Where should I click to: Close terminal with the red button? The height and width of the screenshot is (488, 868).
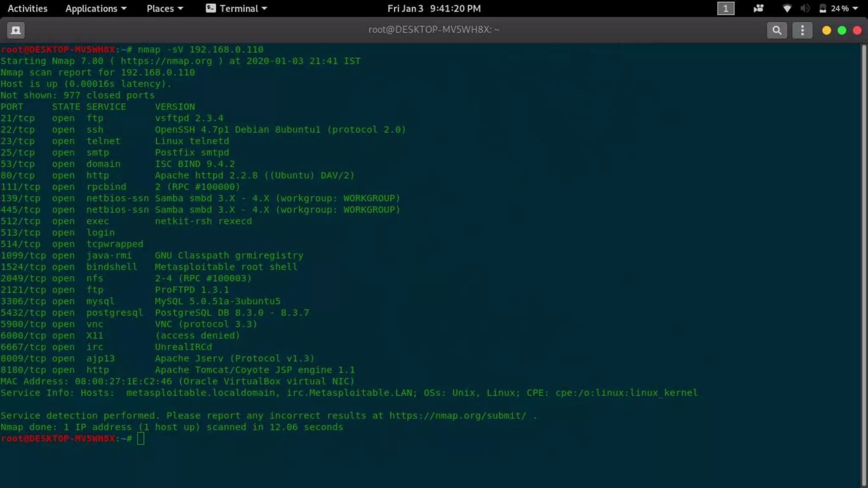click(857, 30)
